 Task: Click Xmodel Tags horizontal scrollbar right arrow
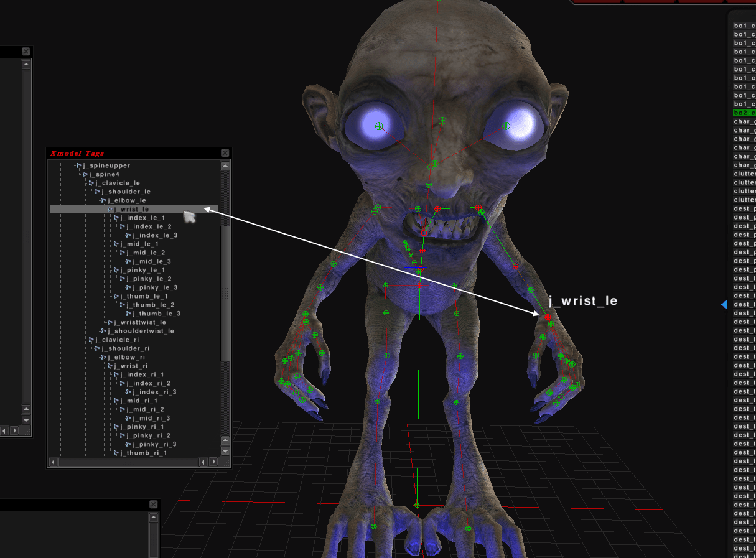[213, 463]
